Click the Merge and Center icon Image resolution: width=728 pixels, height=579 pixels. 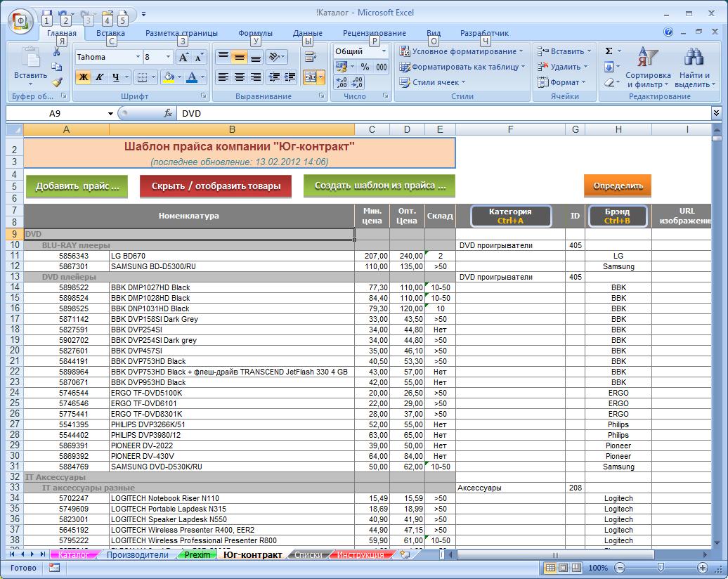(x=310, y=77)
